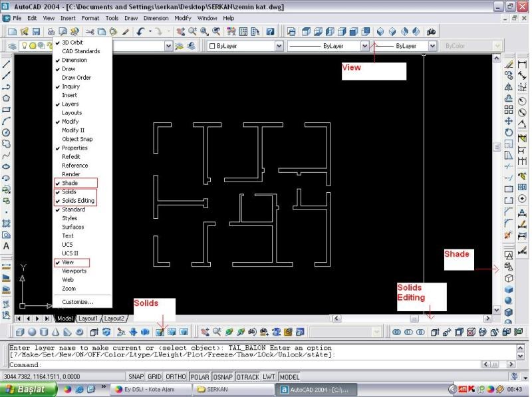Image resolution: width=532 pixels, height=397 pixels.
Task: Toggle OSNAP in status bar
Action: 223,377
